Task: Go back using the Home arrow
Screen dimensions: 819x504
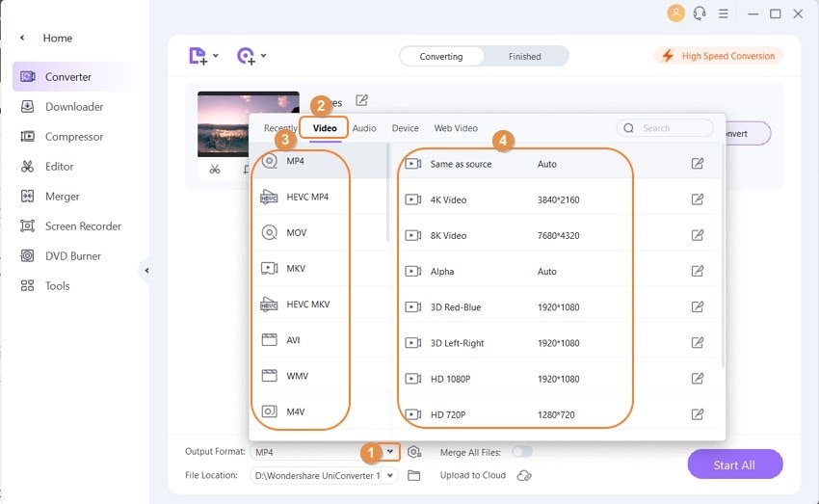Action: click(x=22, y=38)
